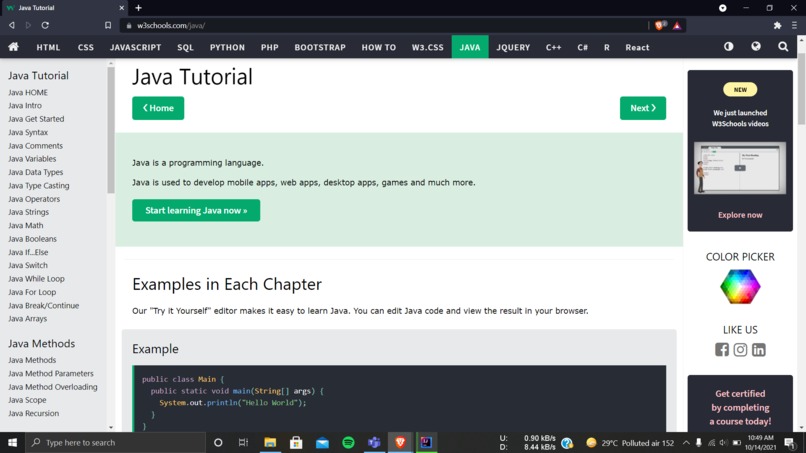
Task: Open W3Schools Facebook page icon
Action: point(722,350)
